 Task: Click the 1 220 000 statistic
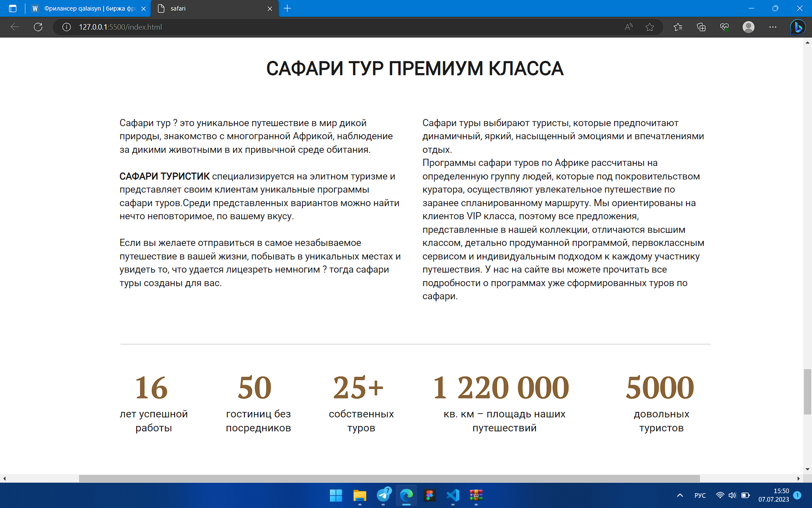coord(501,388)
